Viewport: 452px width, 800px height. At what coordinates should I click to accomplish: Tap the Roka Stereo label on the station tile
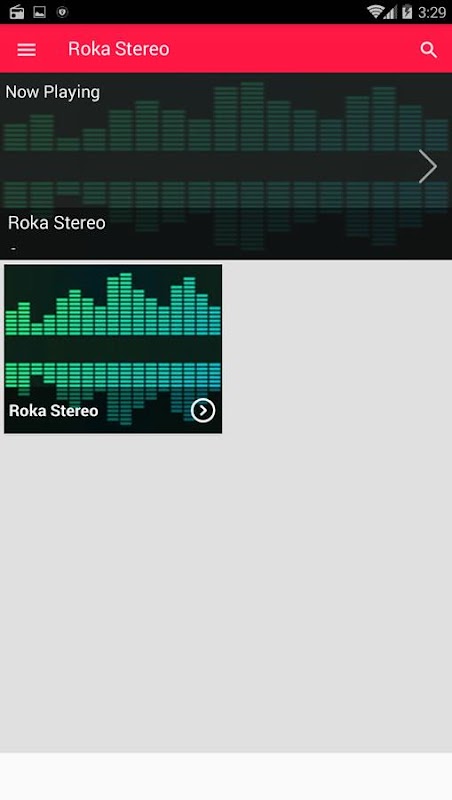click(x=54, y=411)
